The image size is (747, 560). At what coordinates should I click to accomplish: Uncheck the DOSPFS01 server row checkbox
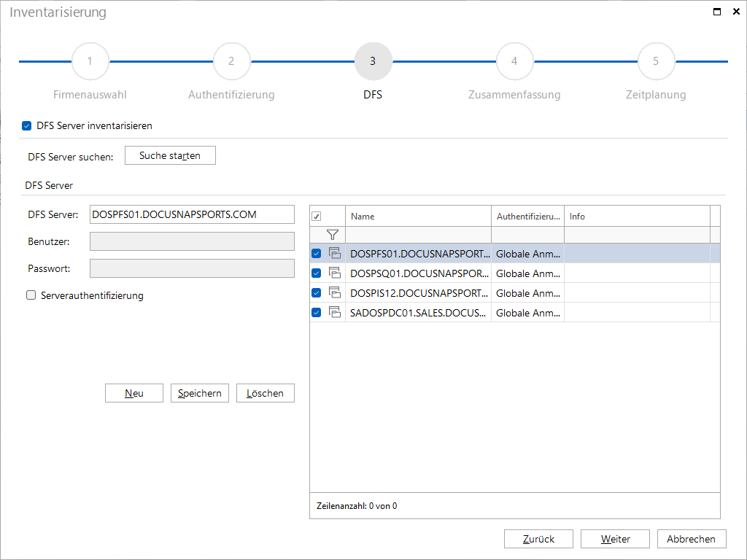click(x=317, y=253)
